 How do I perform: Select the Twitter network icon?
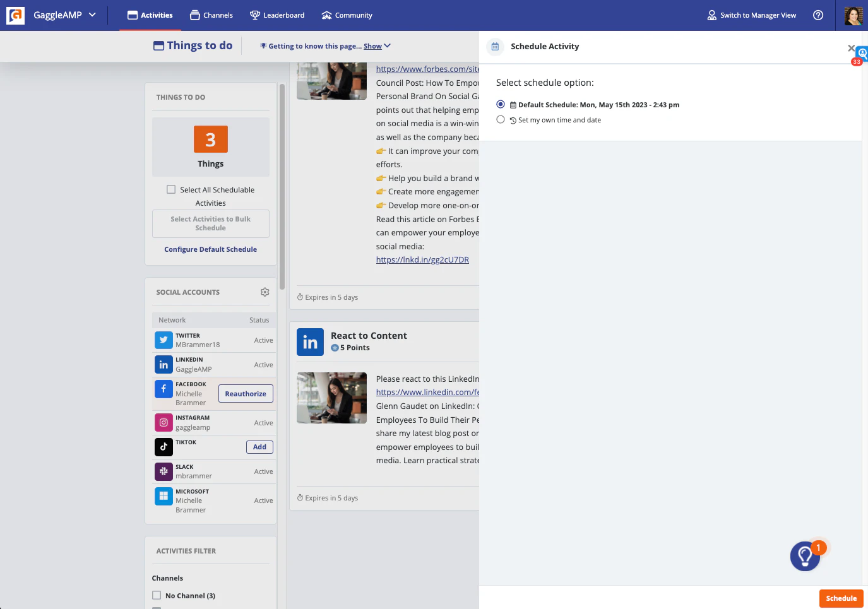(x=163, y=340)
